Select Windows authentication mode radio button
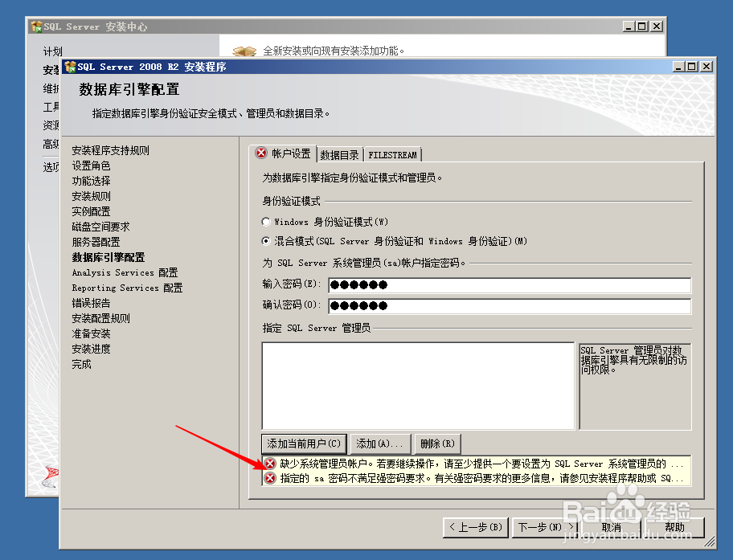This screenshot has width=733, height=560. click(x=266, y=222)
